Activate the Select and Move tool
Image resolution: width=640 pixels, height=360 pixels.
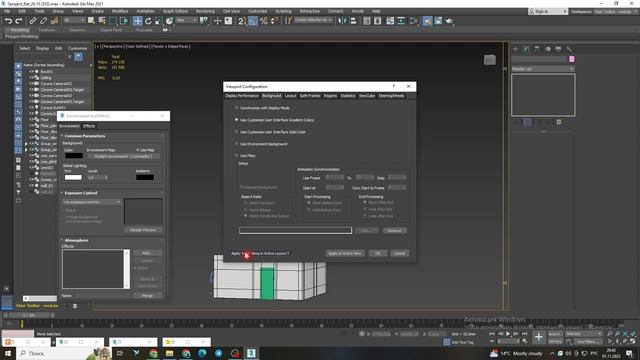click(x=138, y=21)
